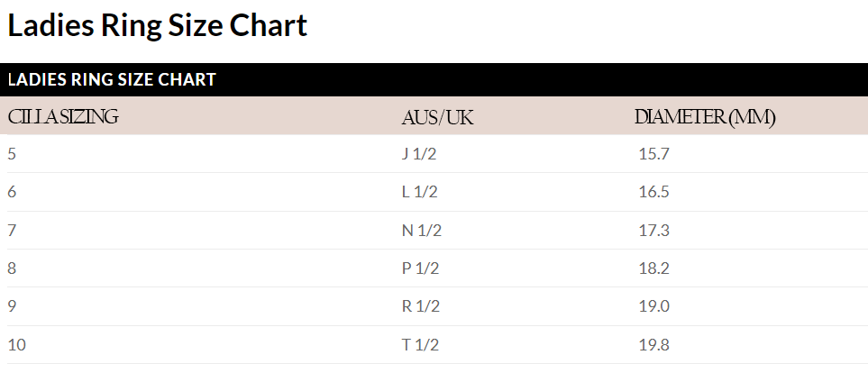Image resolution: width=868 pixels, height=382 pixels.
Task: Select Cilla size 8 cell
Action: (x=12, y=268)
